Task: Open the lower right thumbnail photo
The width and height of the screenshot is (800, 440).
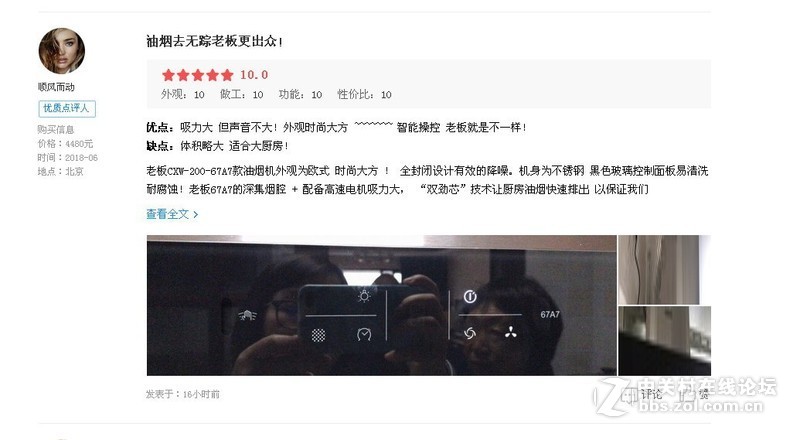Action: pyautogui.click(x=664, y=341)
